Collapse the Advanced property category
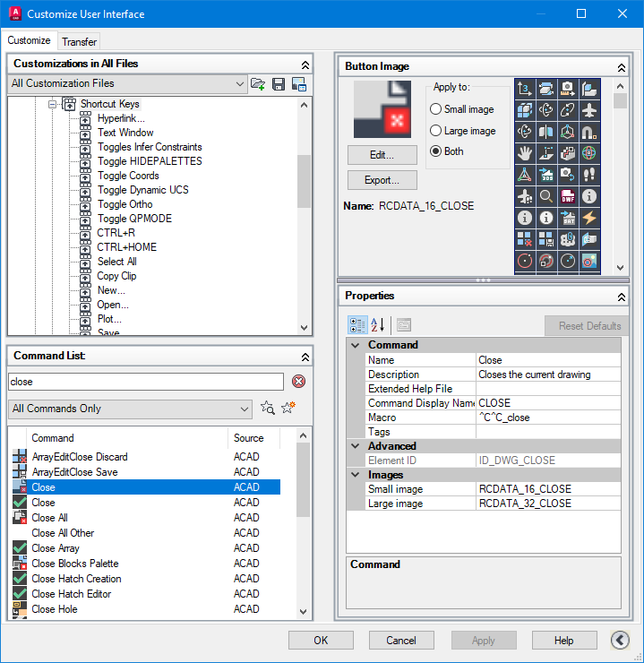Viewport: 644px width, 663px height. (x=356, y=445)
